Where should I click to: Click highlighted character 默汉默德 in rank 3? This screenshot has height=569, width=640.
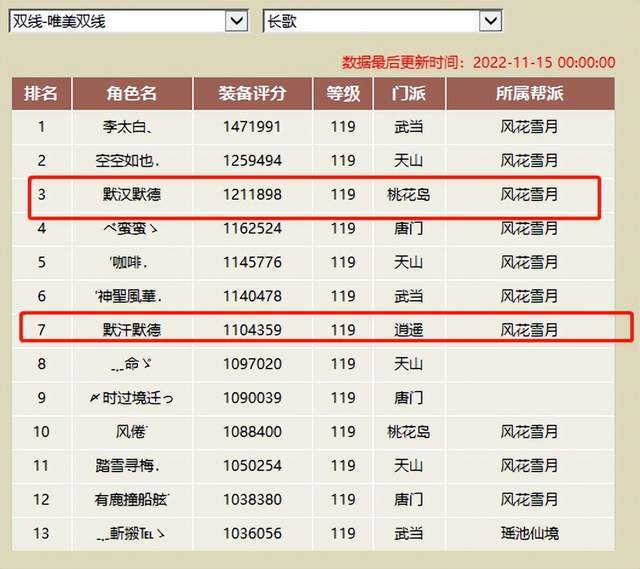pos(132,194)
